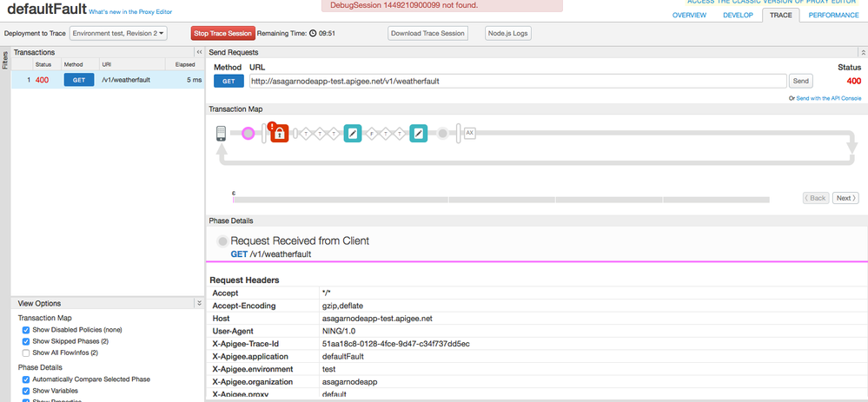Click the Accept-Encoding header row
This screenshot has width=868, height=402.
click(x=536, y=306)
